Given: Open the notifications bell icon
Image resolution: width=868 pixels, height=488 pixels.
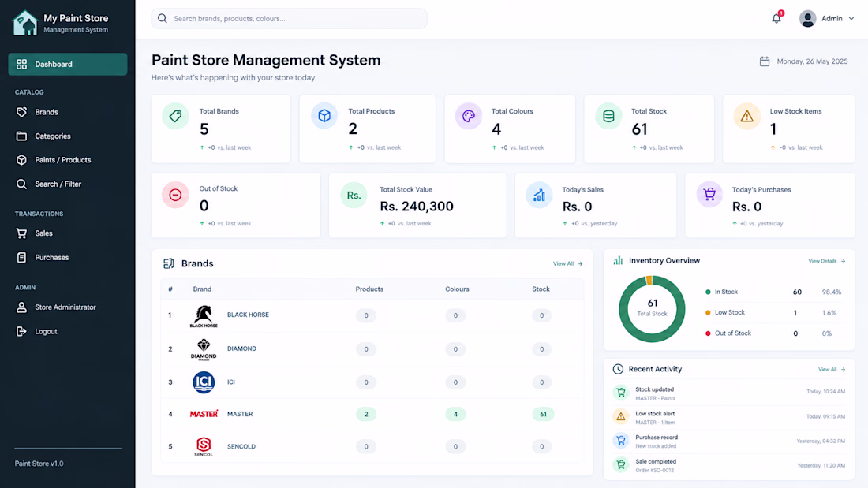Looking at the screenshot, I should (776, 18).
